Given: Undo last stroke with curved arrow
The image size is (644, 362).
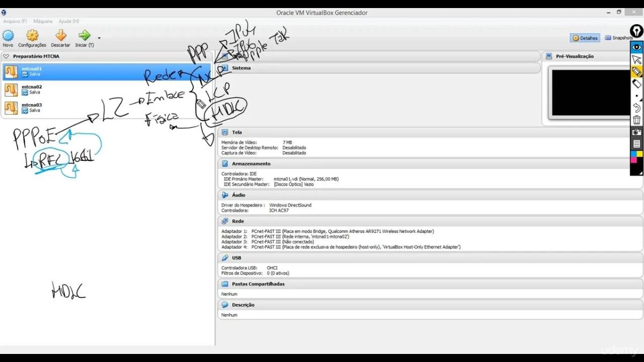Looking at the screenshot, I should 636,108.
